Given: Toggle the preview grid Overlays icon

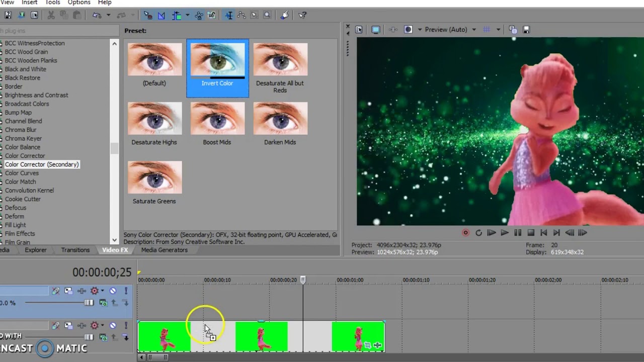Looking at the screenshot, I should [x=487, y=30].
